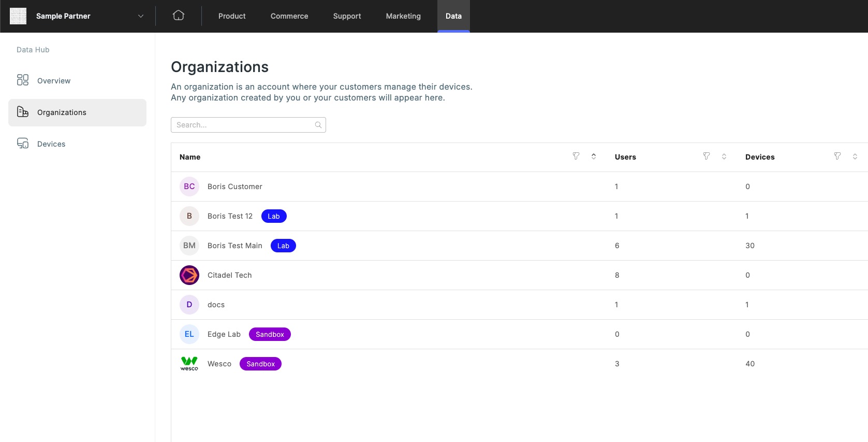The height and width of the screenshot is (442, 868).
Task: Click the Lab badge on Boris Test Main
Action: coord(283,246)
